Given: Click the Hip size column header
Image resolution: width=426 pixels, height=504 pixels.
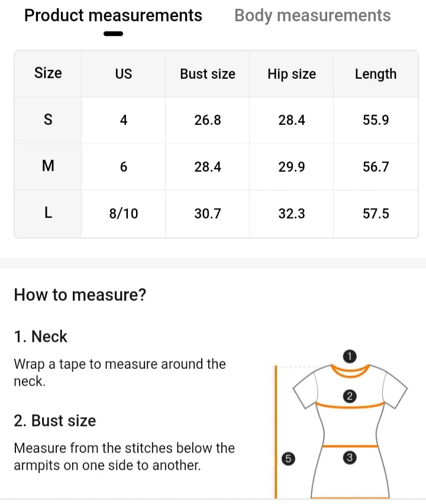Looking at the screenshot, I should click(x=292, y=74).
